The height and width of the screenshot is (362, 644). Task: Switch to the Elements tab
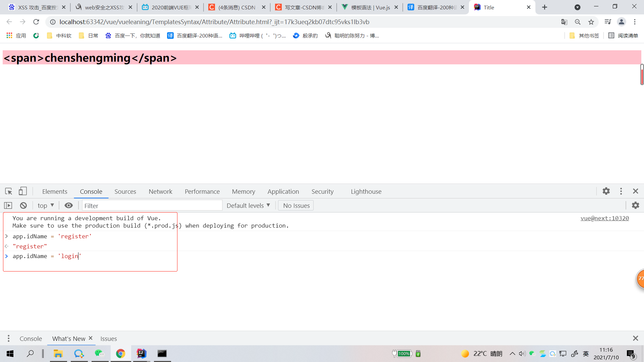tap(55, 191)
